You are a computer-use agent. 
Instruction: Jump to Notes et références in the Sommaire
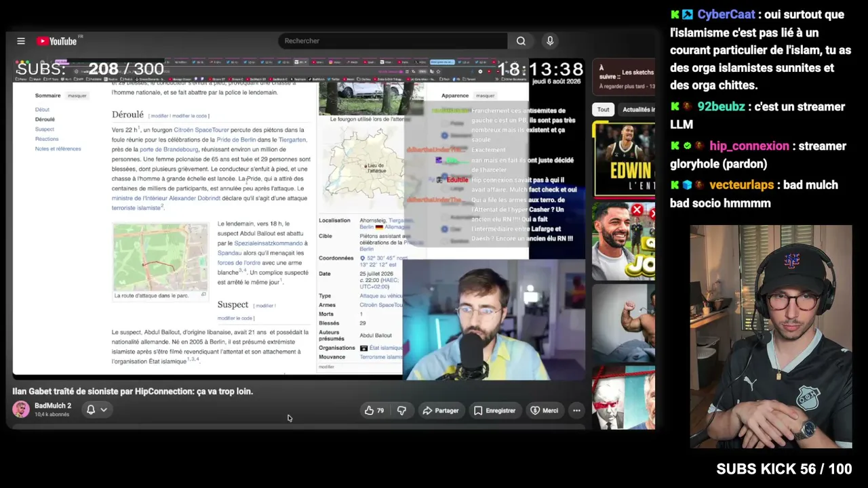pyautogui.click(x=58, y=148)
